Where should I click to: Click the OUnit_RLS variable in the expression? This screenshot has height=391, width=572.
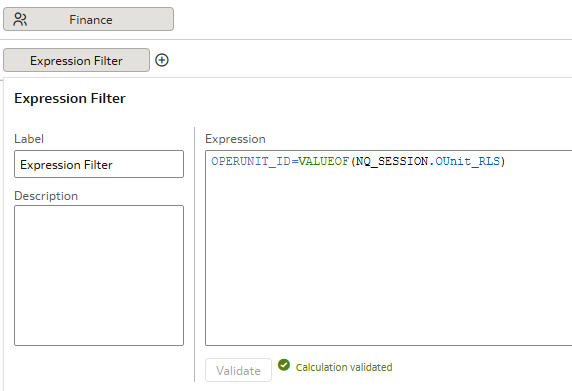(x=467, y=161)
